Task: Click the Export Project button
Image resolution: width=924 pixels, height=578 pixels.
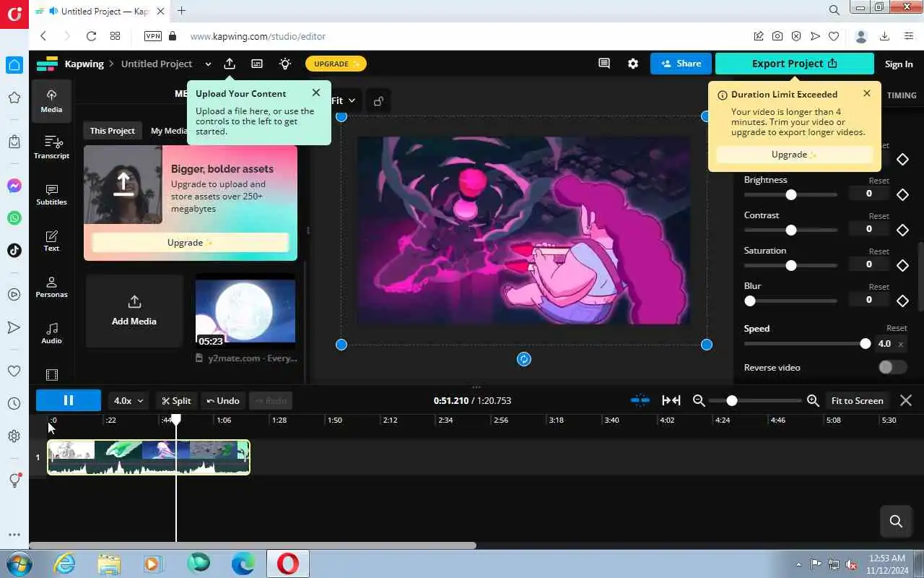Action: [794, 64]
